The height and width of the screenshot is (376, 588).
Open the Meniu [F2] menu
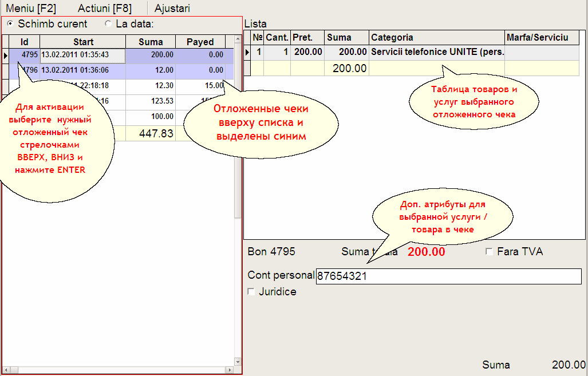coord(31,8)
